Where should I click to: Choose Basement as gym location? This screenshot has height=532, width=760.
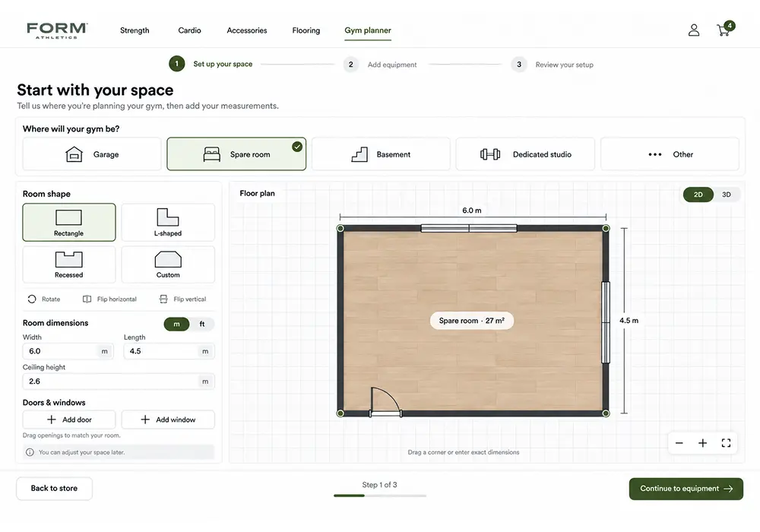click(381, 154)
